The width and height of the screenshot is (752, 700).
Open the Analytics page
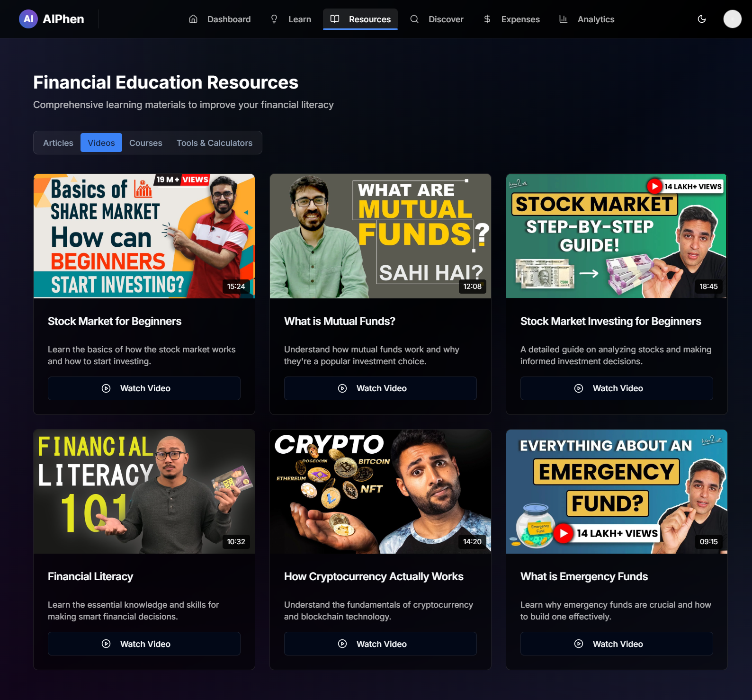tap(587, 19)
